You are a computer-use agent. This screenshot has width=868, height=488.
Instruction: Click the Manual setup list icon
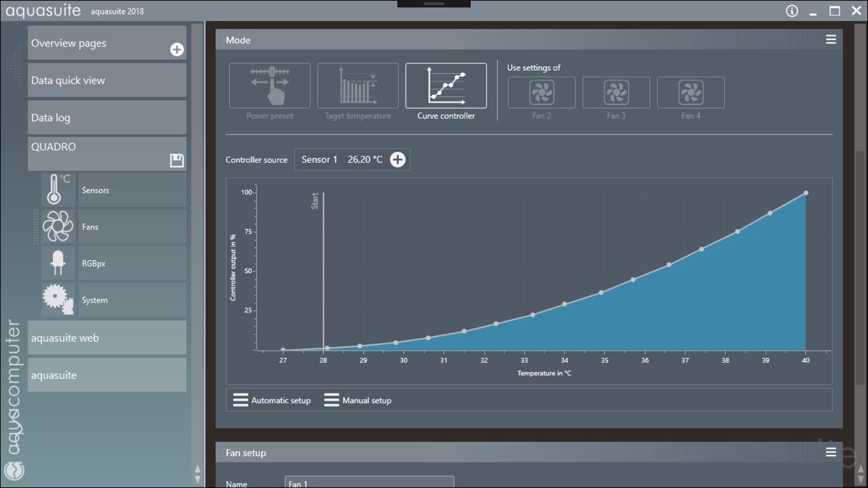(x=331, y=400)
